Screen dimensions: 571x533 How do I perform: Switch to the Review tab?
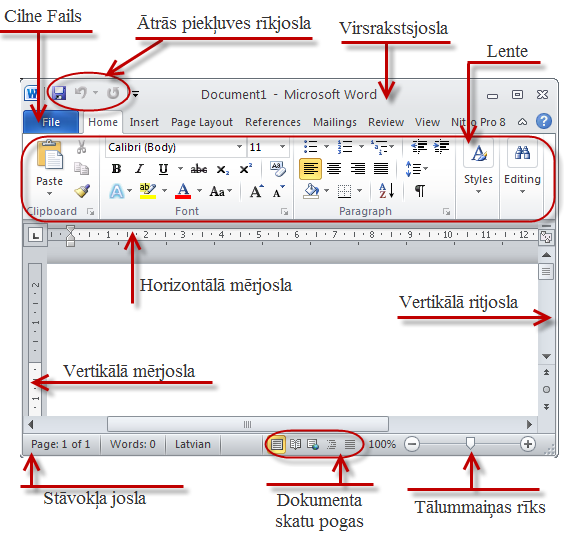386,122
